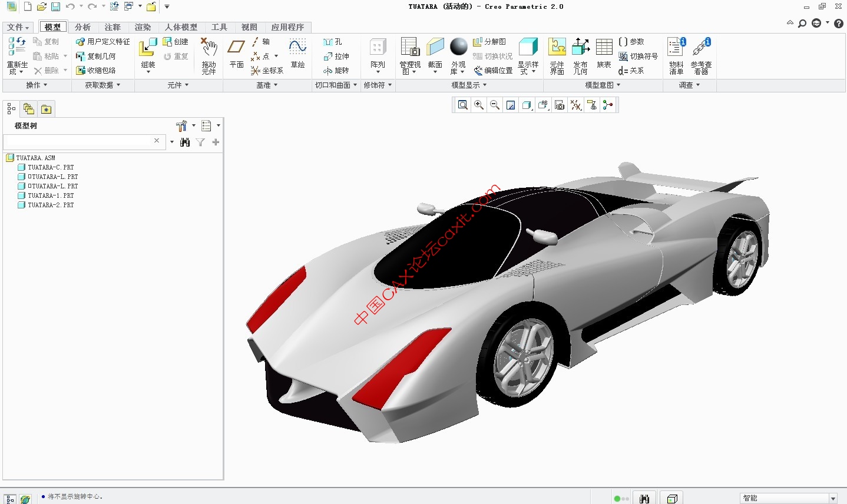This screenshot has height=504, width=847.
Task: Click Copy Geometry (复制几何)
Action: [x=96, y=56]
